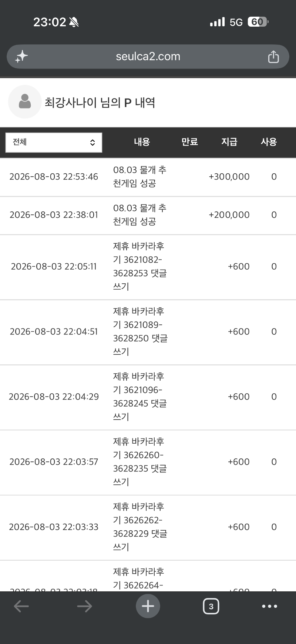
Task: Open 제휴 바카라후기 3621082 comment entry
Action: pyautogui.click(x=148, y=267)
